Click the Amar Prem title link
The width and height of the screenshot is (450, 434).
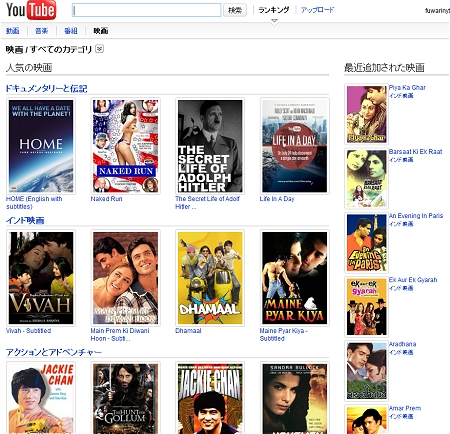[x=405, y=408]
